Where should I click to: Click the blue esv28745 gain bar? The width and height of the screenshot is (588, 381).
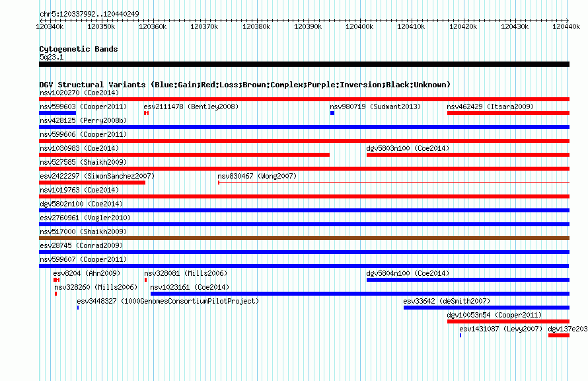pyautogui.click(x=304, y=252)
